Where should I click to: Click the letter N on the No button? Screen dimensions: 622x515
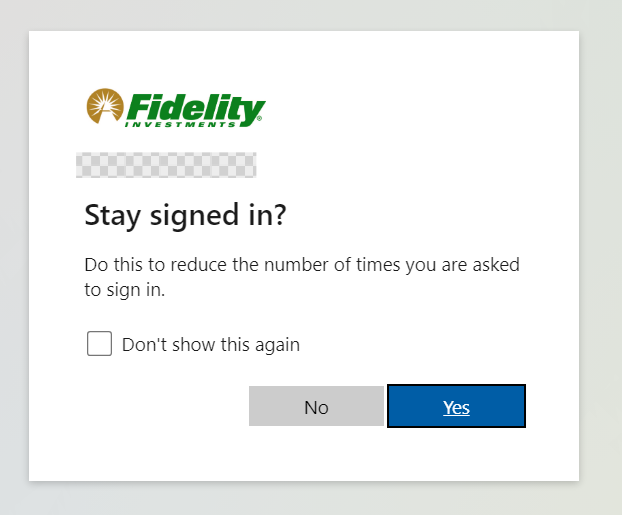(x=311, y=407)
